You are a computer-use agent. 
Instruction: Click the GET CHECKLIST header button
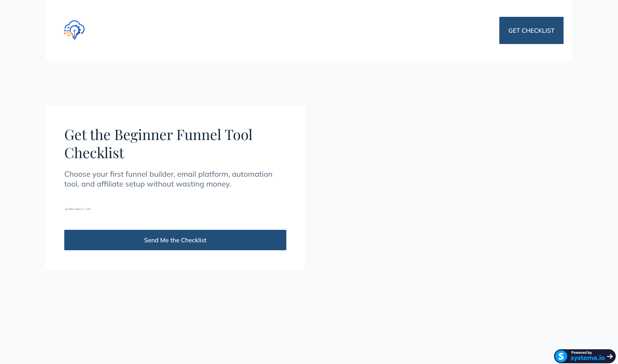point(531,30)
